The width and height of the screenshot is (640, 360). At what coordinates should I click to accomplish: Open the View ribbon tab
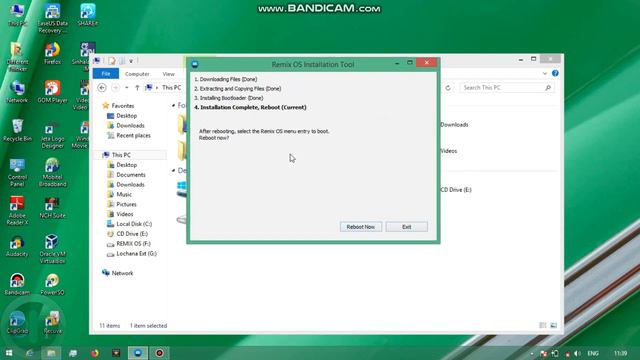169,74
